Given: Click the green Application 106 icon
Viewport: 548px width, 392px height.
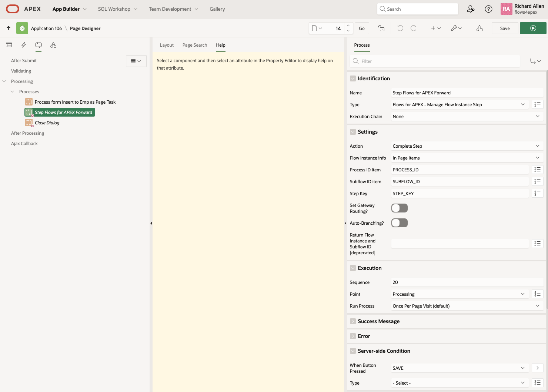Looking at the screenshot, I should point(22,28).
